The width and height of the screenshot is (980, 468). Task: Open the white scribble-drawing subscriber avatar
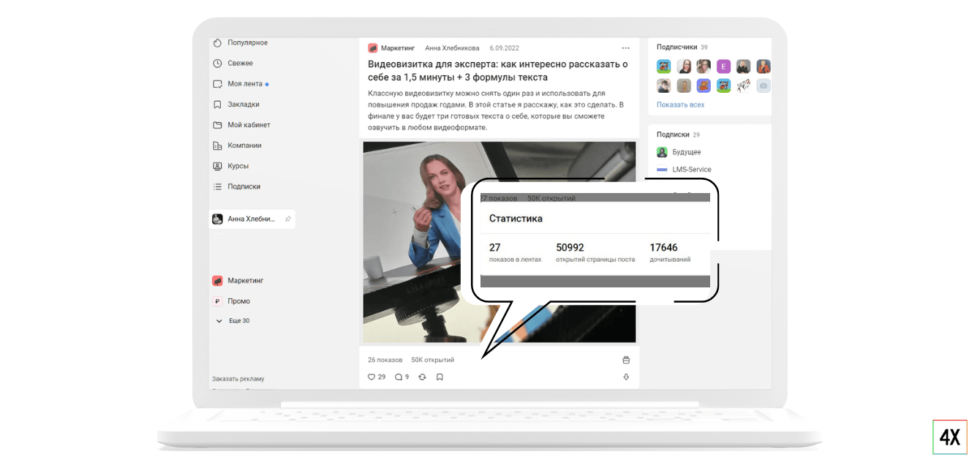pos(743,86)
